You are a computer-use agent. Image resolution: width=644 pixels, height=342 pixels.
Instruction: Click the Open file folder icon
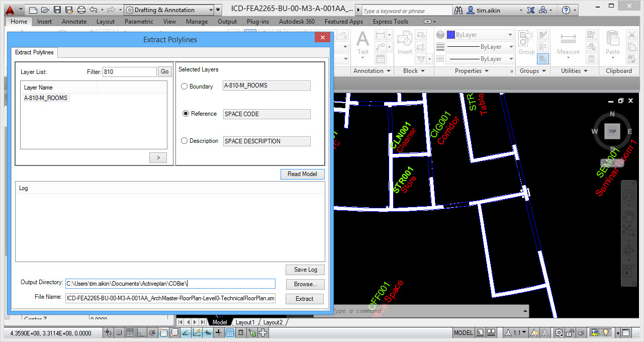point(45,10)
